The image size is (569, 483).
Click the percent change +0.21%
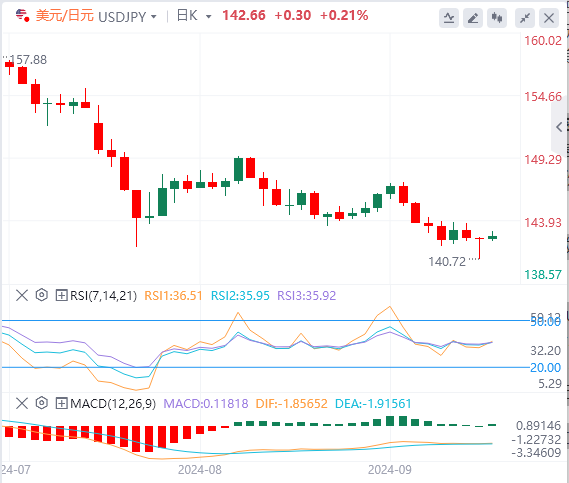344,16
